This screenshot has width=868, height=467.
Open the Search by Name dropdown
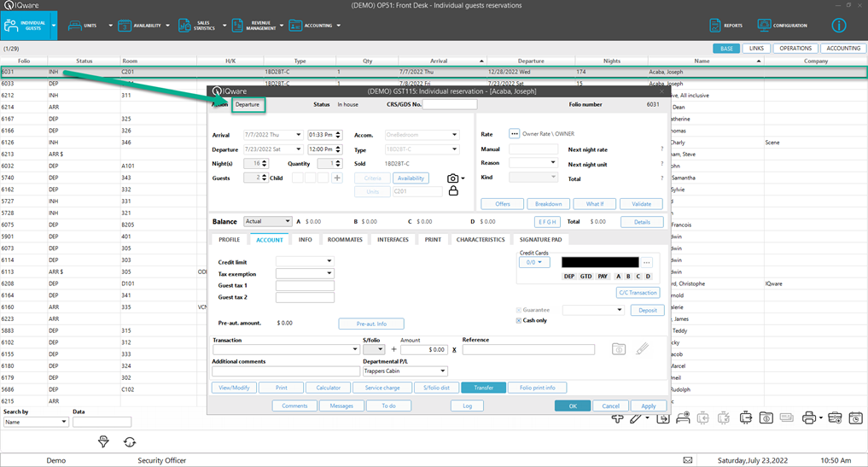[36, 422]
